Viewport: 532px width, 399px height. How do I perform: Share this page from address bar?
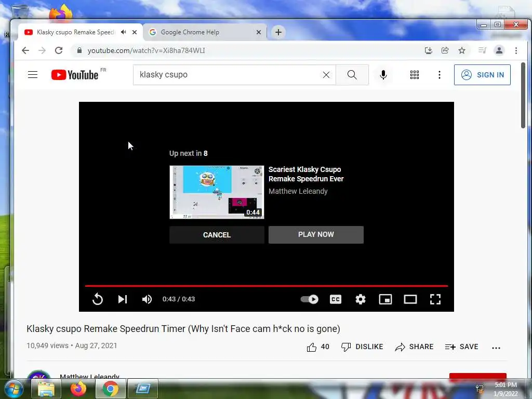point(445,50)
